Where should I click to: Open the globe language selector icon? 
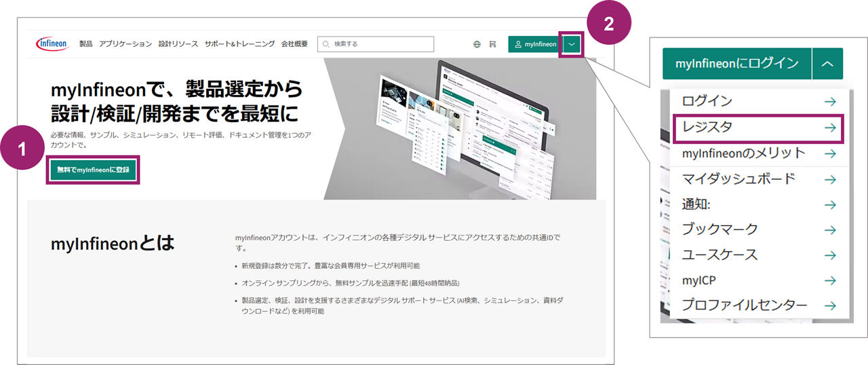(x=477, y=44)
